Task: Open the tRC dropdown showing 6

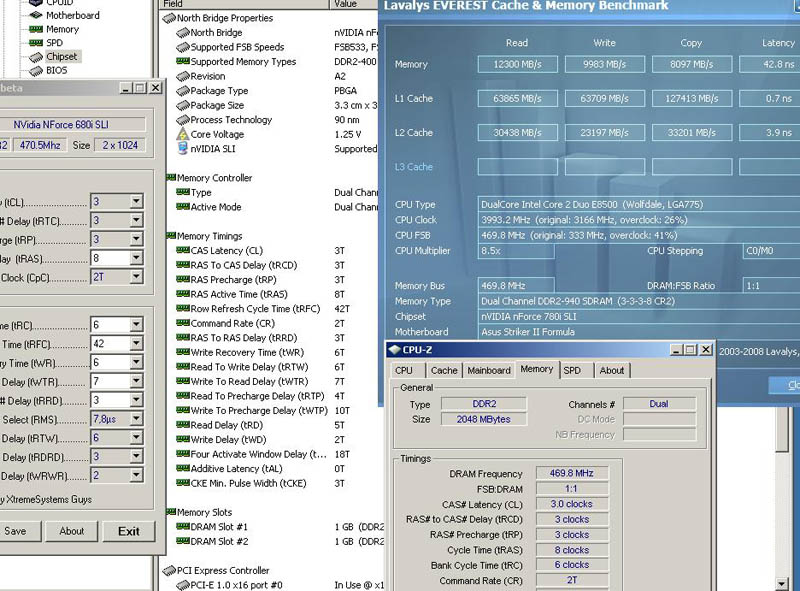Action: (136, 325)
